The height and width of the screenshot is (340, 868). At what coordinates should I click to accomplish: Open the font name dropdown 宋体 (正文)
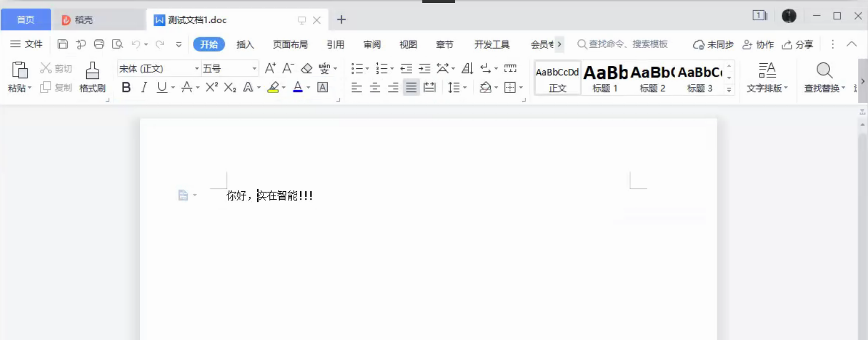[x=196, y=68]
